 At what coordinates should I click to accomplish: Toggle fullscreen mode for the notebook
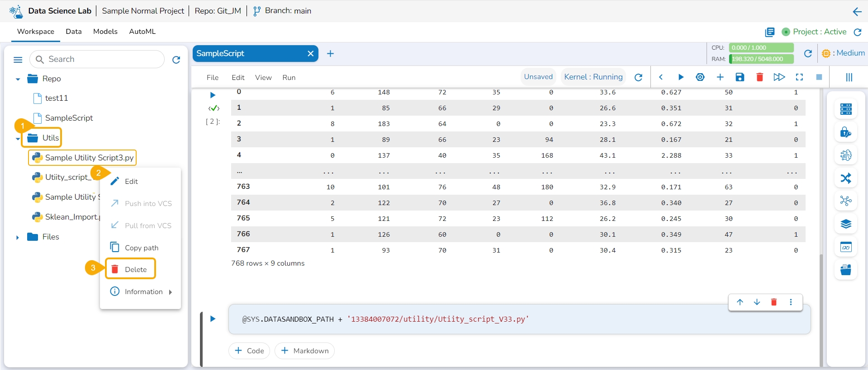799,77
